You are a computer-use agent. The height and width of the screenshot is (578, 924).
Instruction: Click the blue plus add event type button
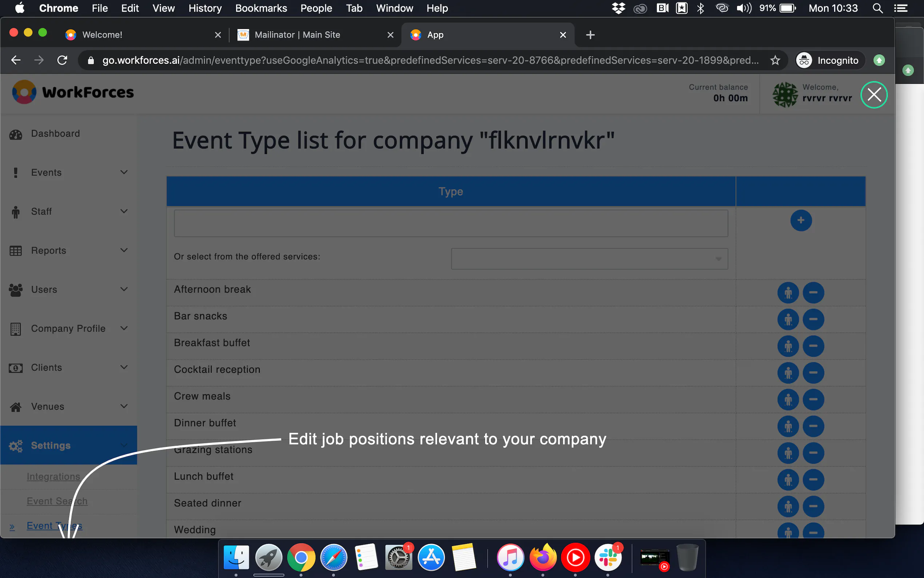[x=801, y=221]
